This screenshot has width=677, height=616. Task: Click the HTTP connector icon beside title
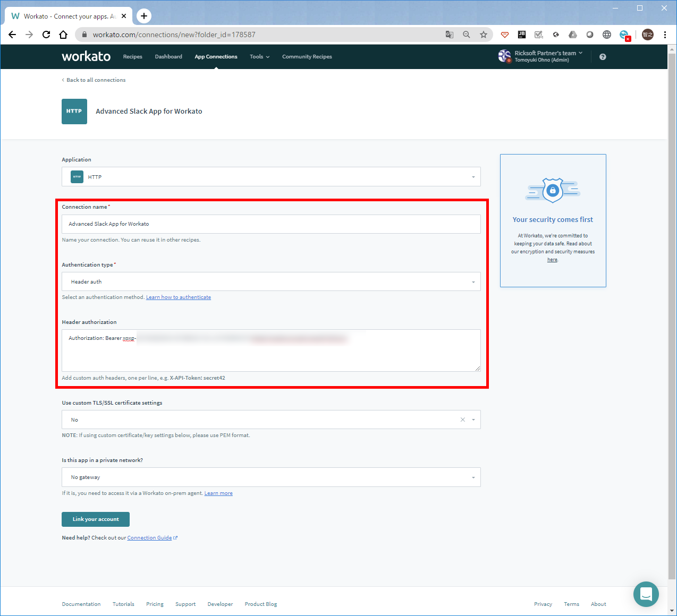[x=74, y=112]
